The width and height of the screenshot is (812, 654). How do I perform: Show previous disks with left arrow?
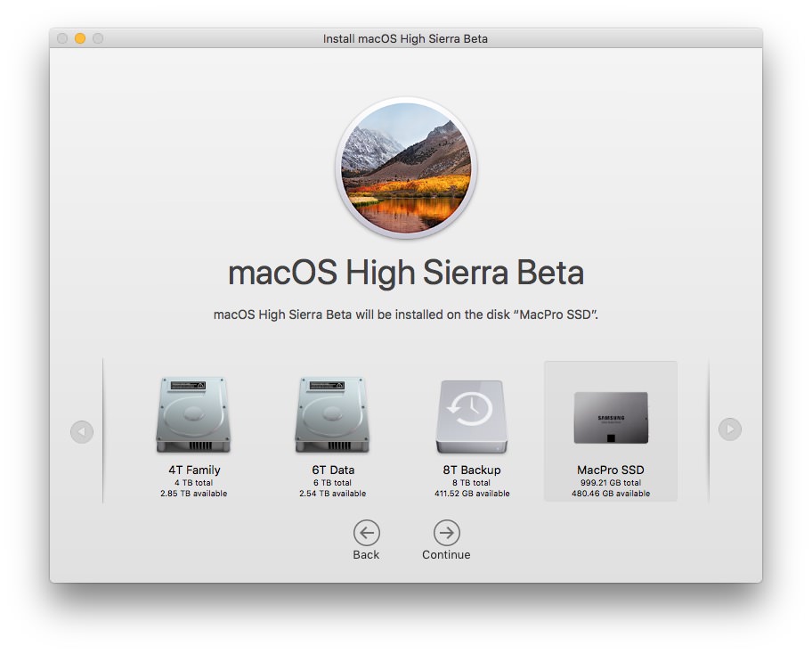[82, 431]
